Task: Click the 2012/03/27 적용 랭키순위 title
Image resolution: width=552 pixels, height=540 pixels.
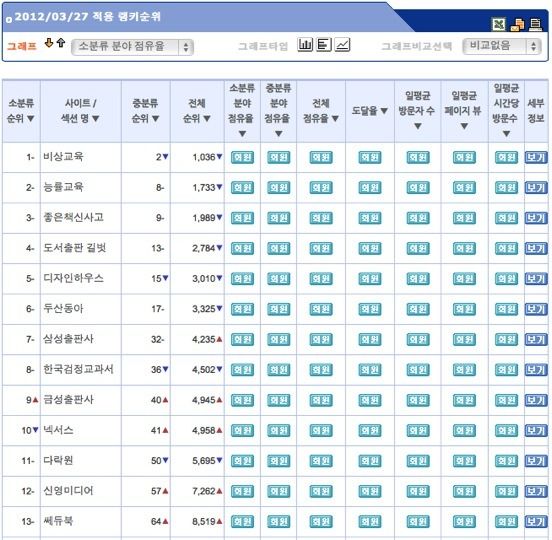Action: pos(88,17)
